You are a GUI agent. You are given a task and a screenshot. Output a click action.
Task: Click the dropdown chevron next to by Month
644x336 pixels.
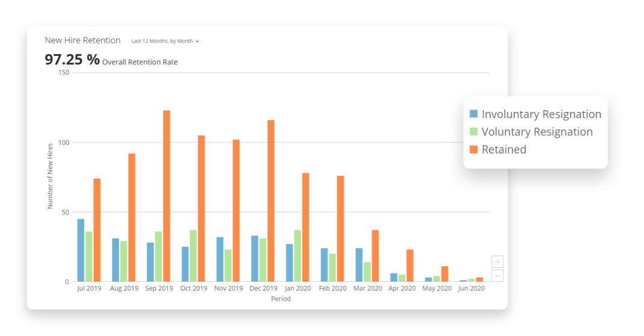point(197,42)
